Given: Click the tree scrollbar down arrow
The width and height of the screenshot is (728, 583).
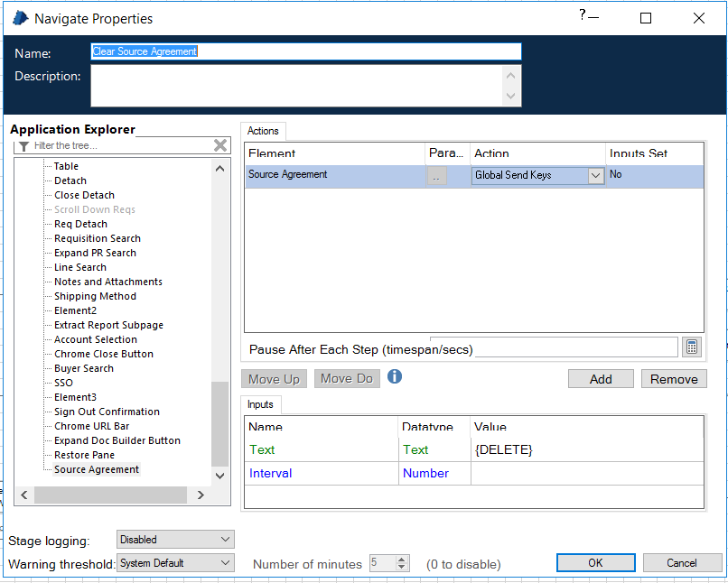Looking at the screenshot, I should [219, 476].
